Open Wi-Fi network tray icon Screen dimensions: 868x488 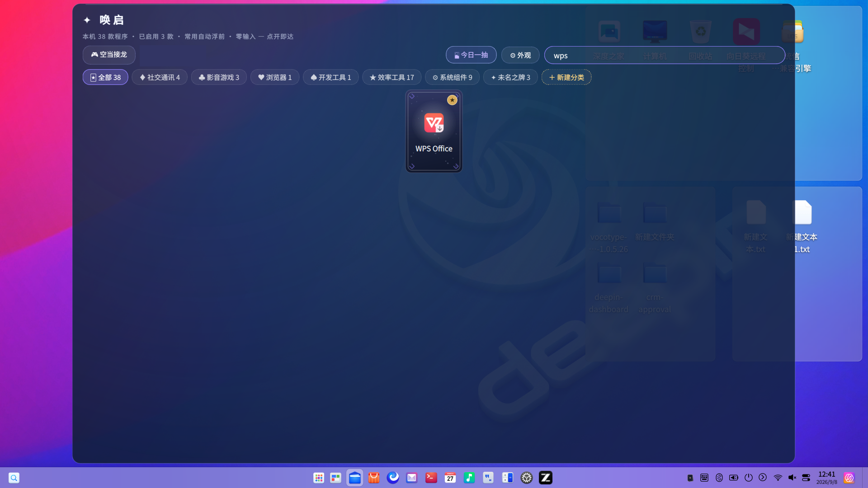778,478
